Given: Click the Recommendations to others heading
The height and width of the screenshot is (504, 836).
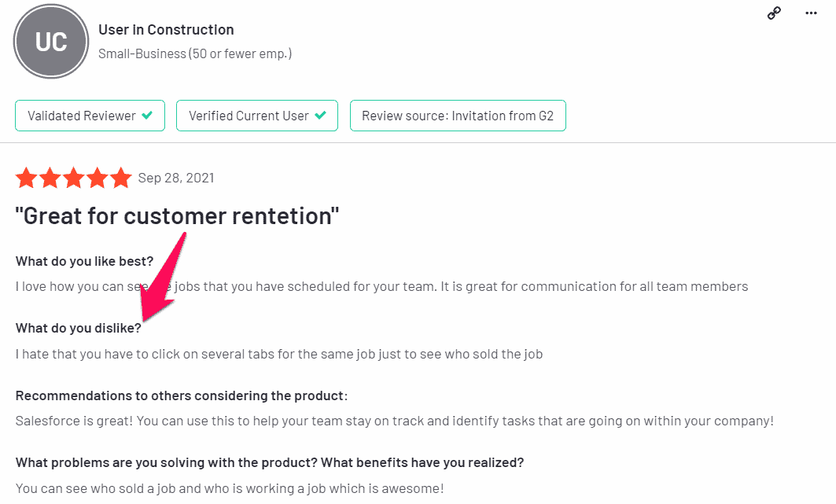Looking at the screenshot, I should [181, 395].
